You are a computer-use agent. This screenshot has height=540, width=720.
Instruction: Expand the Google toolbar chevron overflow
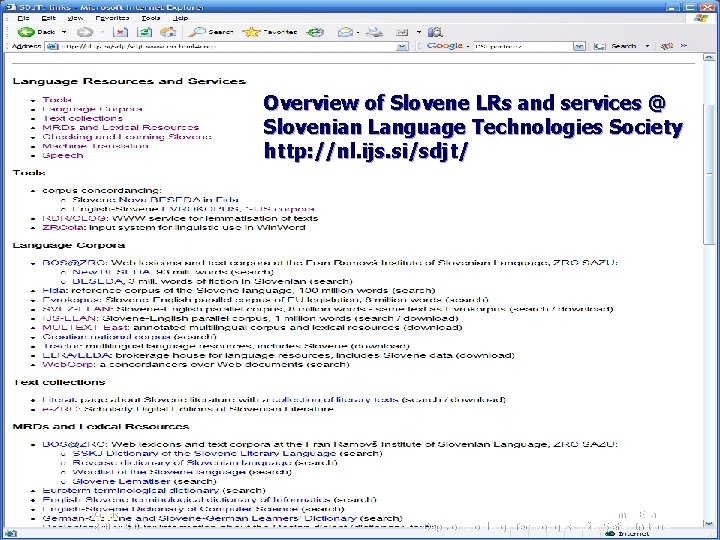(x=684, y=46)
